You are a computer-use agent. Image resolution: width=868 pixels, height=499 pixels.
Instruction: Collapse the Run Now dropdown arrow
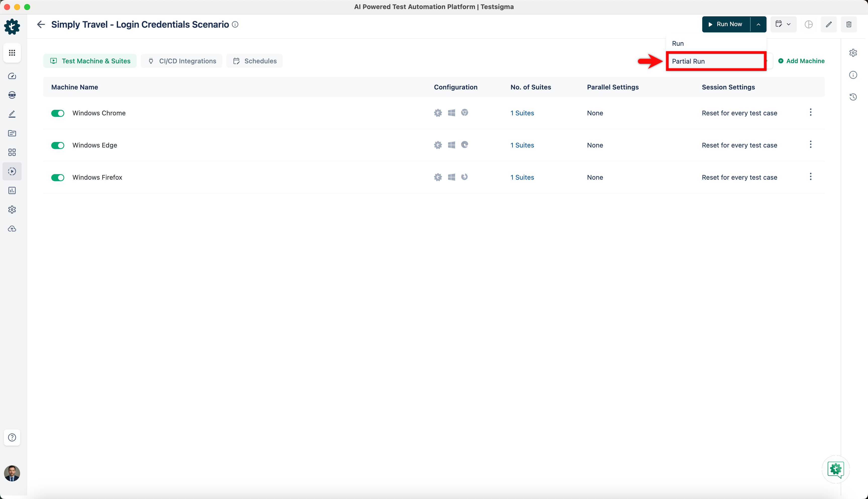pyautogui.click(x=758, y=24)
